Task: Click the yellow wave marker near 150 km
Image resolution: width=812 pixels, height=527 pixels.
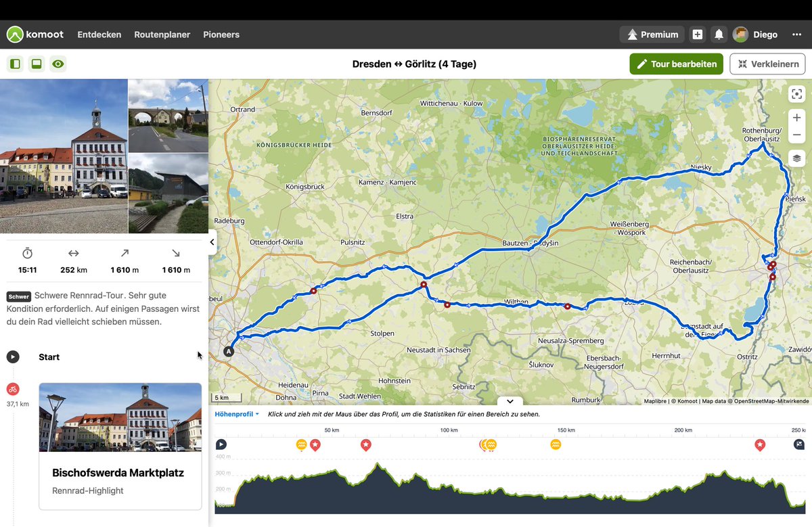Action: pyautogui.click(x=556, y=444)
